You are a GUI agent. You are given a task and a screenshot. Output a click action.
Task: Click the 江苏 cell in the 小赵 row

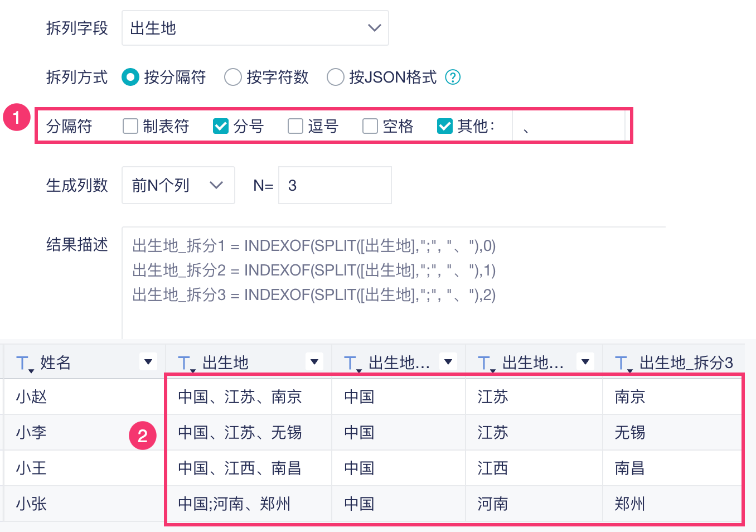(534, 397)
